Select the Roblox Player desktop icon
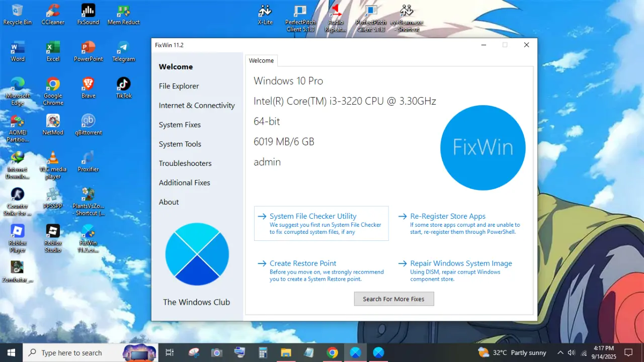The height and width of the screenshot is (362, 644). coord(18,238)
